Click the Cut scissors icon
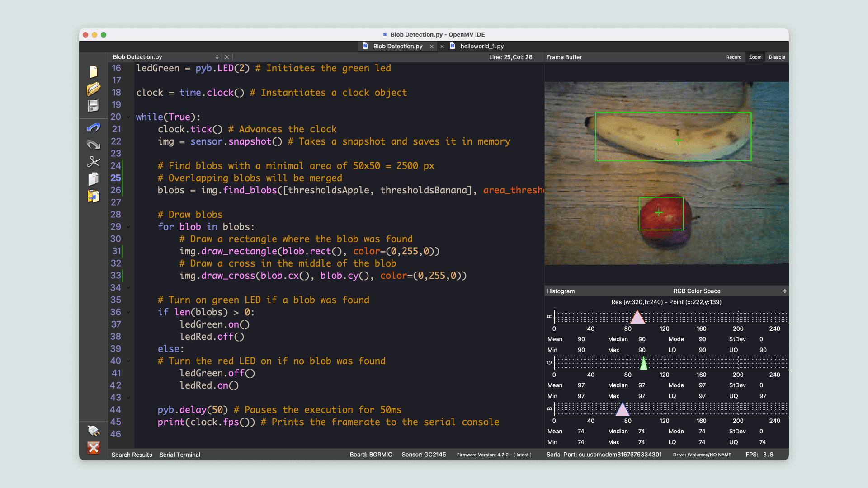 (x=94, y=162)
